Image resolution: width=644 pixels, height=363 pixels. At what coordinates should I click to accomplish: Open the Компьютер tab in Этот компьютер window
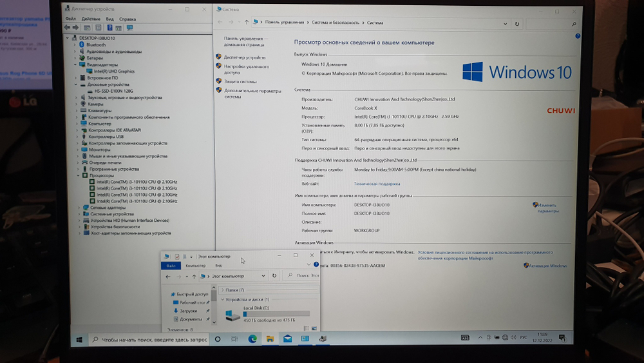pos(196,266)
